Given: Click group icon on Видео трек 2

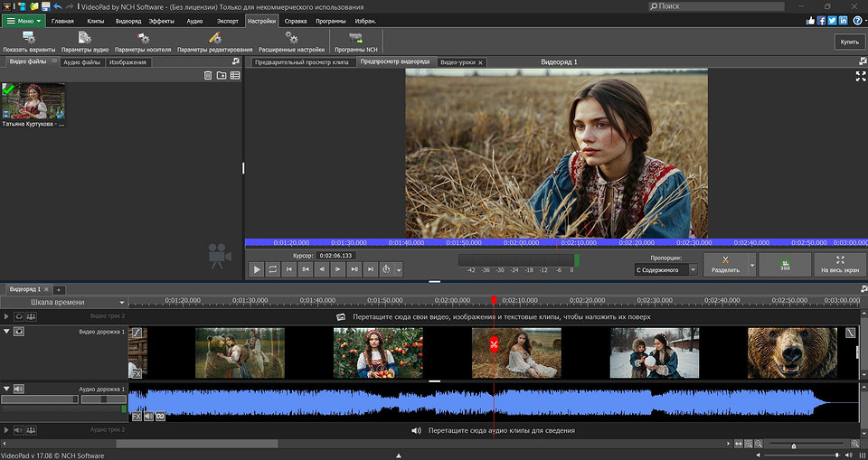Looking at the screenshot, I should [31, 316].
